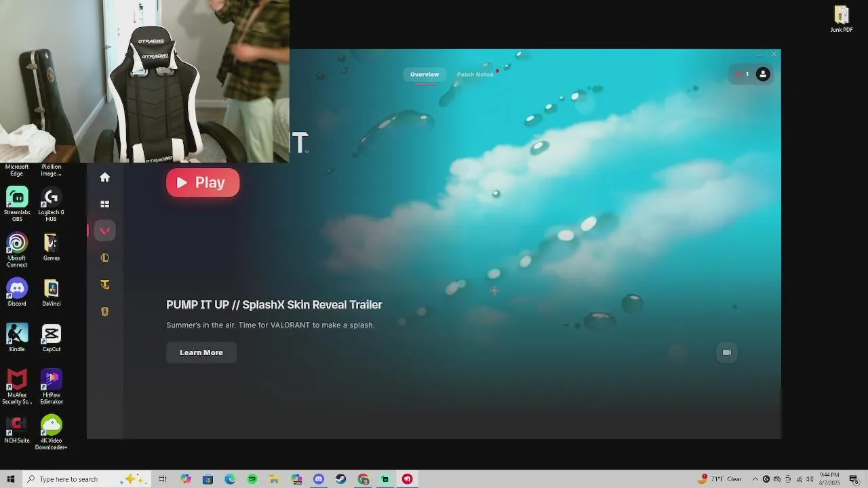
Task: Open the clock showing 9:44 PM
Action: click(x=829, y=479)
